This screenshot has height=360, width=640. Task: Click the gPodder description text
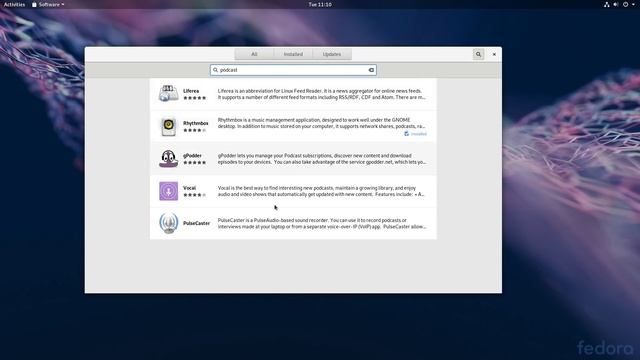(322, 159)
